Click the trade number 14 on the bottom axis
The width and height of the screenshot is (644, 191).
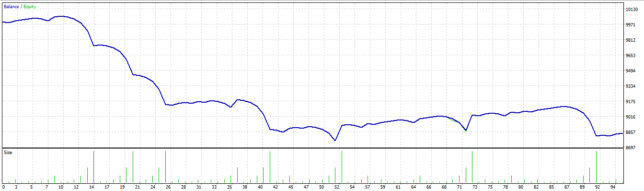coord(92,187)
